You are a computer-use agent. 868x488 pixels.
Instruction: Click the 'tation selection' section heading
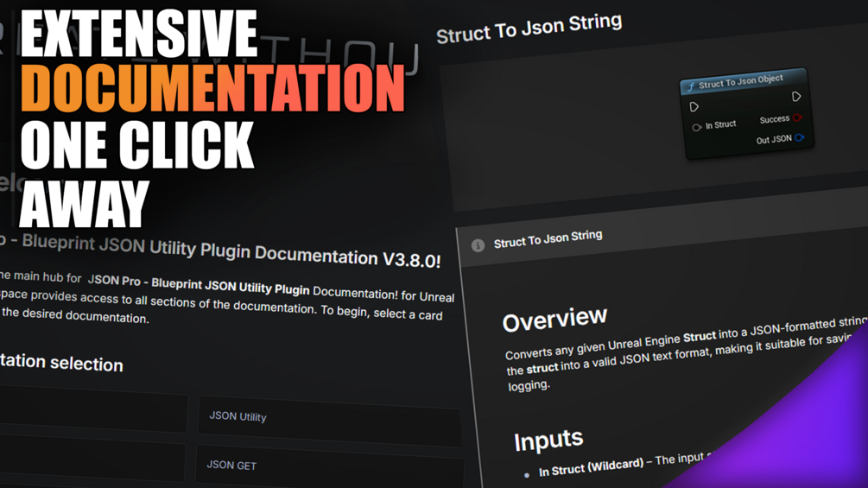(61, 363)
